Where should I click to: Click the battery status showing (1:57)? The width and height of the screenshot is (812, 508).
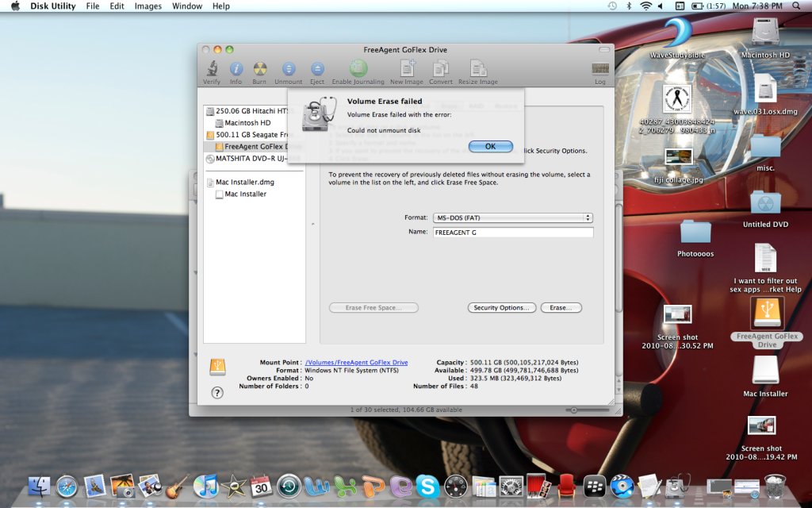709,6
